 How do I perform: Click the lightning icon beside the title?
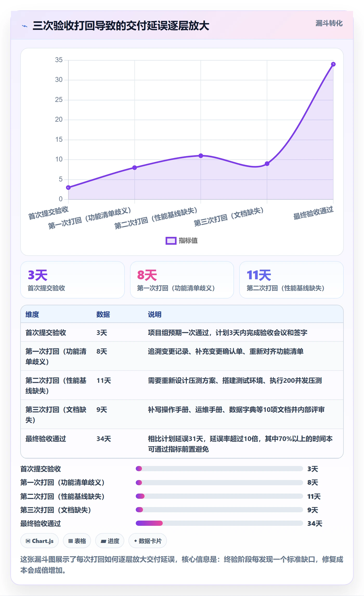pos(25,26)
